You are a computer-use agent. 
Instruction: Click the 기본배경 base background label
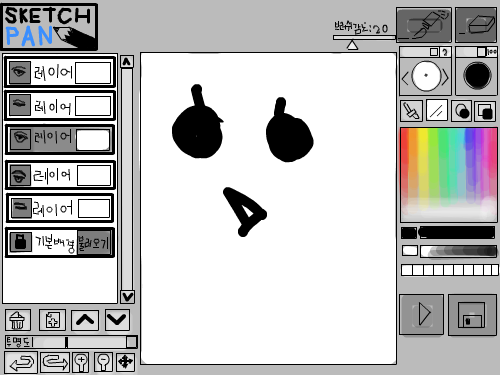pyautogui.click(x=55, y=243)
